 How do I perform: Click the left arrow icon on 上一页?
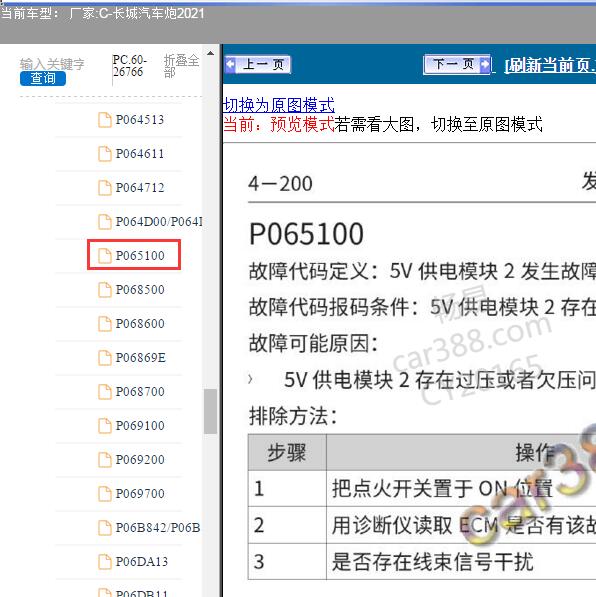(x=231, y=64)
